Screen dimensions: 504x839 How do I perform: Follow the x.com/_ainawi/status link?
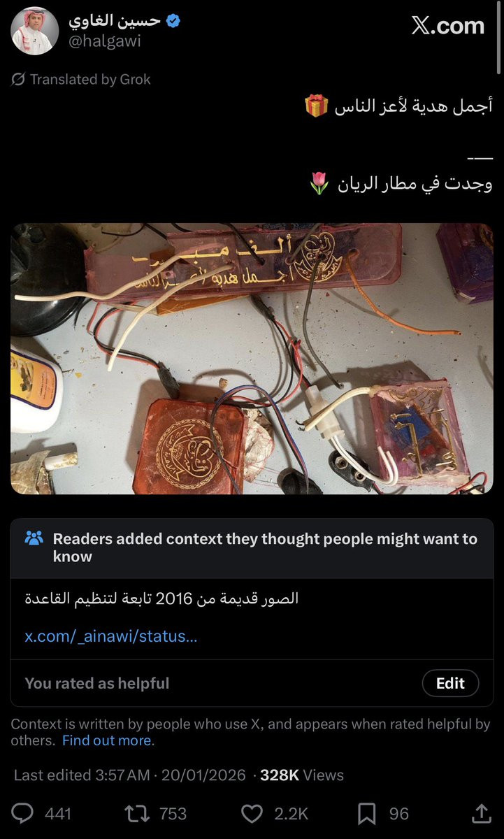tap(111, 636)
